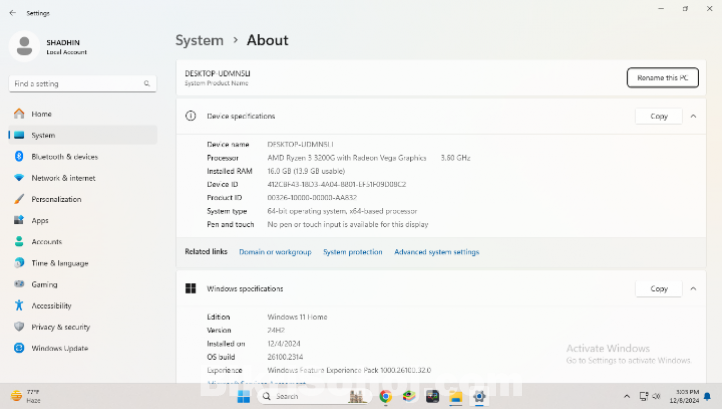Viewport: 722px width, 409px height.
Task: Click the Bluetooth icon in sidebar
Action: point(19,156)
